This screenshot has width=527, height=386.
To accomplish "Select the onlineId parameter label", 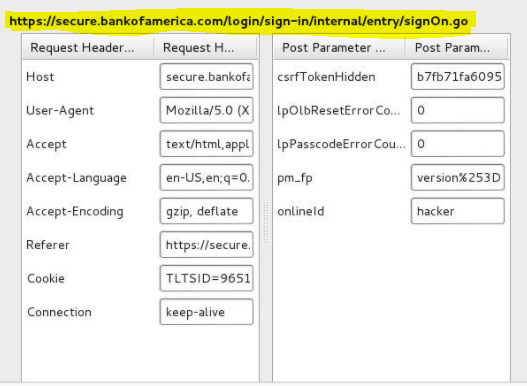I will click(301, 211).
